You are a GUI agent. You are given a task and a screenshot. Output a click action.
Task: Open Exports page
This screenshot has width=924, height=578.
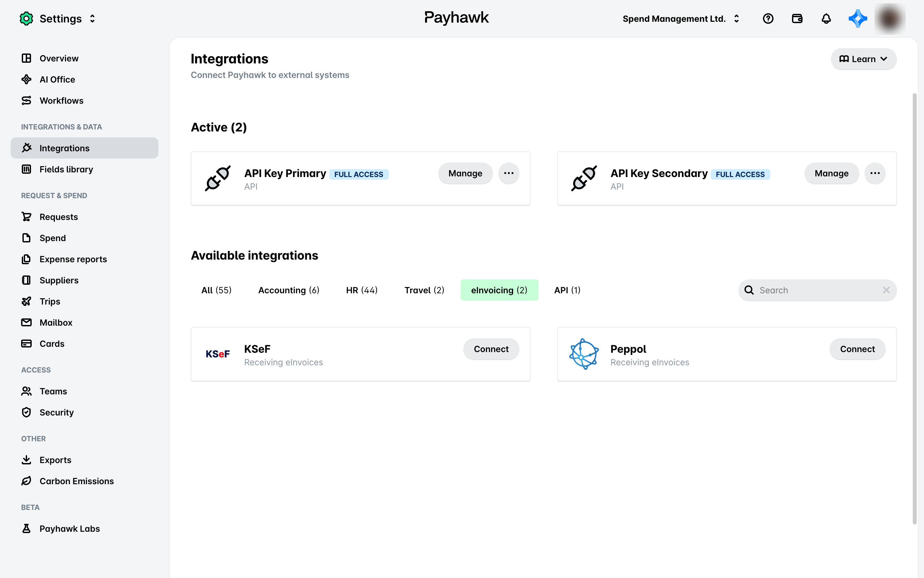click(x=84, y=460)
